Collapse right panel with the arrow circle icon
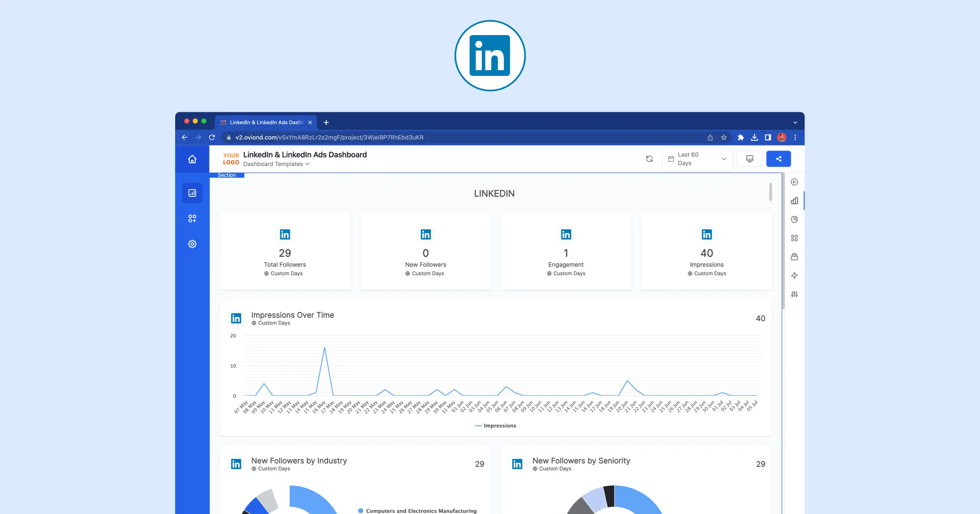 (x=794, y=182)
